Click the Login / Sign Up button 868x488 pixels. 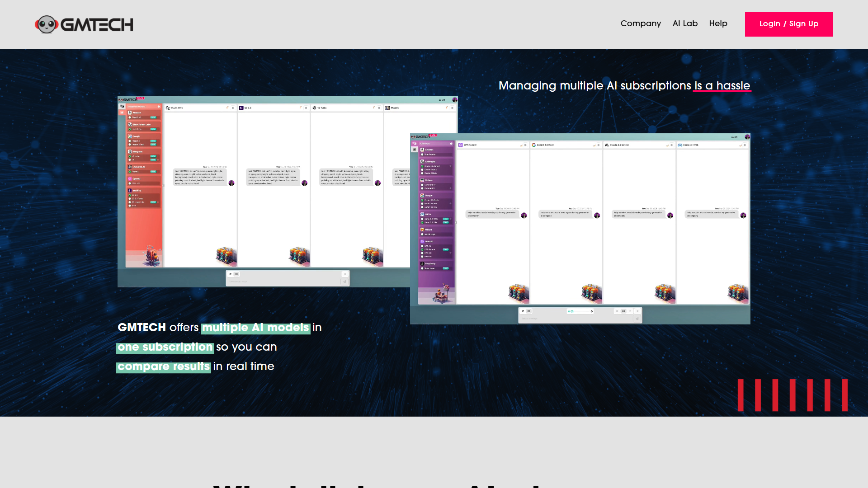point(789,24)
